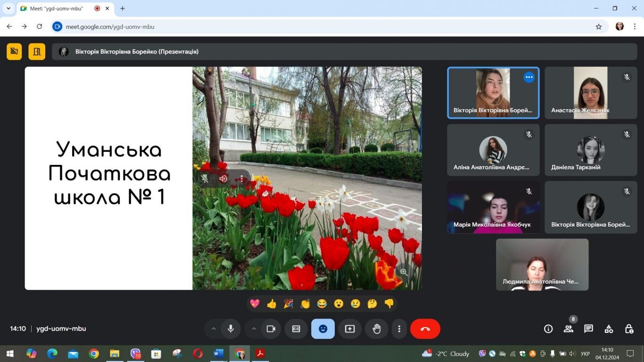The image size is (644, 362).
Task: Open the activities shapes icon
Action: [609, 329]
